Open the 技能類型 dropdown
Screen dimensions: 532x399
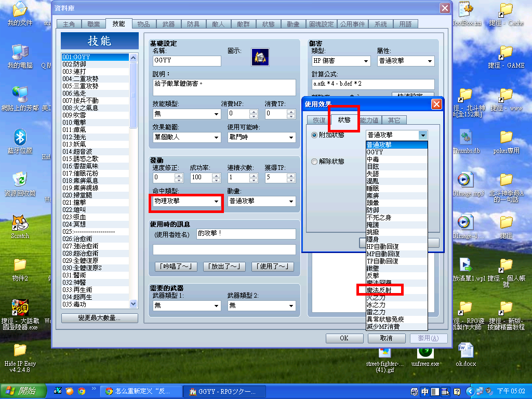click(x=187, y=114)
